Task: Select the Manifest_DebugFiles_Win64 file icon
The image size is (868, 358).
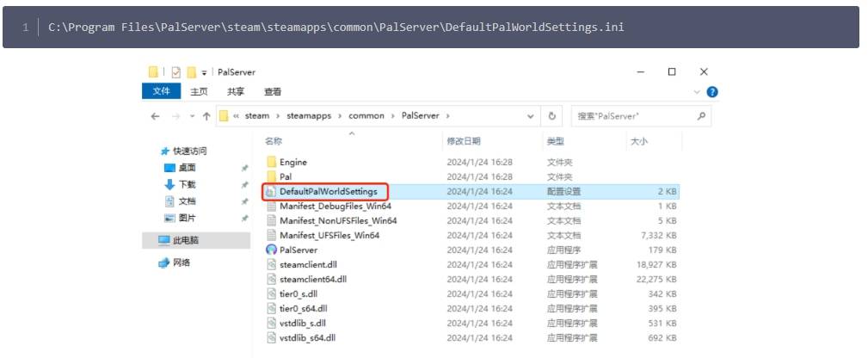Action: pos(271,206)
